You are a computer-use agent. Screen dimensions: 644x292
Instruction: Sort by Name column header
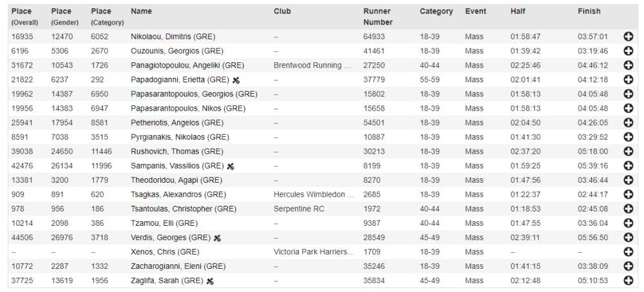click(141, 11)
